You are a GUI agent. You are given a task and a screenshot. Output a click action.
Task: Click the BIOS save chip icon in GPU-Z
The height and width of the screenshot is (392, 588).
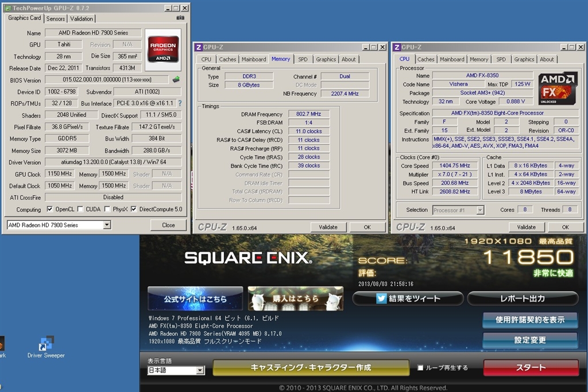click(176, 79)
